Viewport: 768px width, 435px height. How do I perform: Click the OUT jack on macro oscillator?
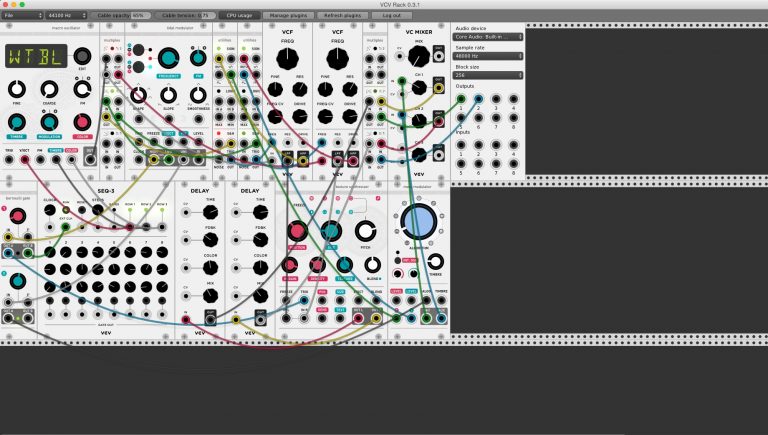click(90, 159)
